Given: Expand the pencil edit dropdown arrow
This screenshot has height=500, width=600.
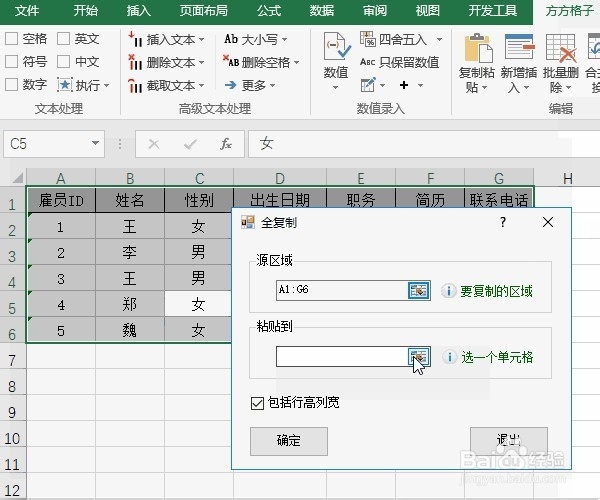Looking at the screenshot, I should [382, 85].
